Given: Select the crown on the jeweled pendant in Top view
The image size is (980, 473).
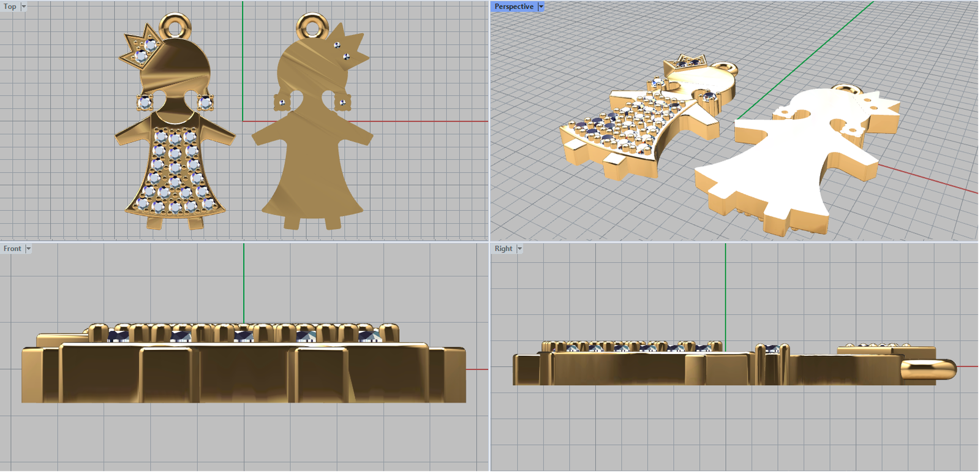Looking at the screenshot, I should point(141,50).
